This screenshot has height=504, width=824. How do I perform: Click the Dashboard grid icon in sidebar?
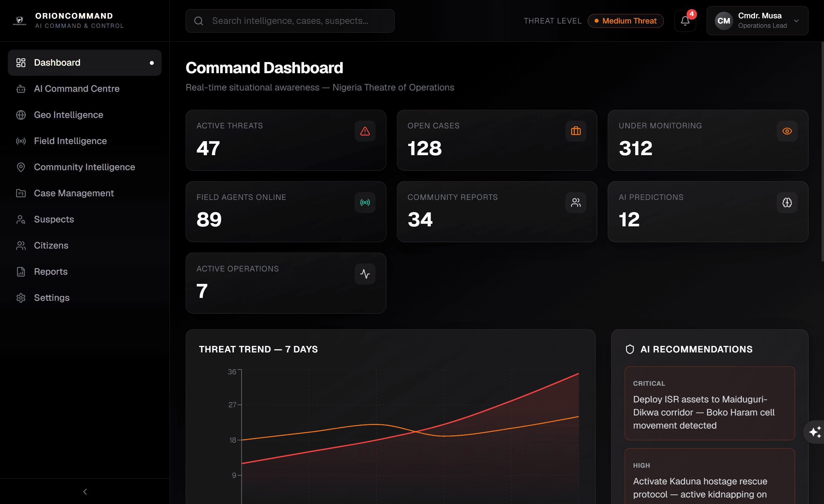click(x=21, y=62)
